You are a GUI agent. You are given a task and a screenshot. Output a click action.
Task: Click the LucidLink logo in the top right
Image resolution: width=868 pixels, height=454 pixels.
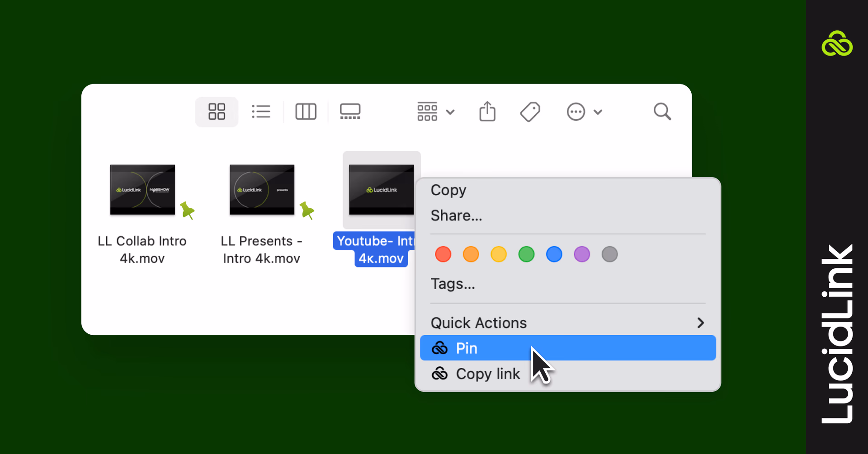pos(838,43)
